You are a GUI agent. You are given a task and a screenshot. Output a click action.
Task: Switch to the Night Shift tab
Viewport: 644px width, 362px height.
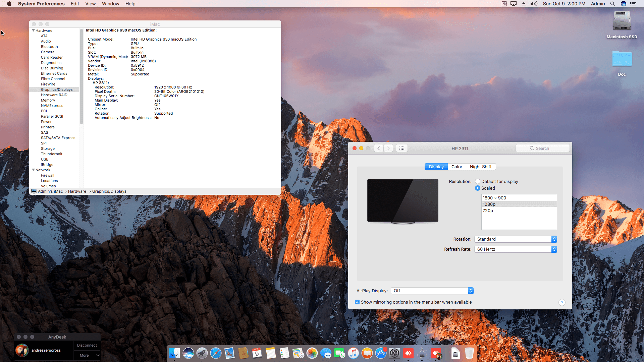tap(481, 167)
